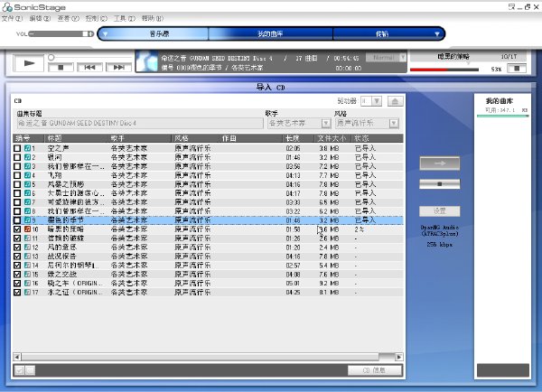Check the checkbox for track 8

(x=17, y=211)
